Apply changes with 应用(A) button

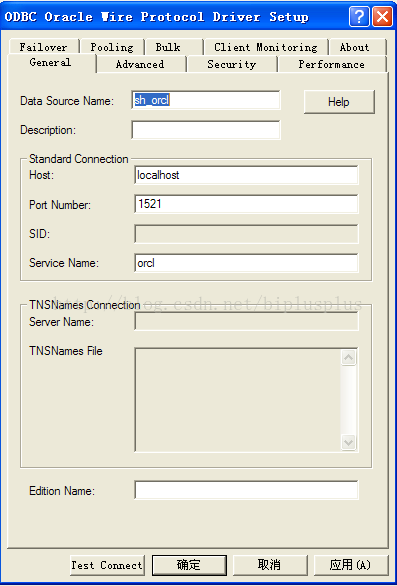[x=351, y=565]
